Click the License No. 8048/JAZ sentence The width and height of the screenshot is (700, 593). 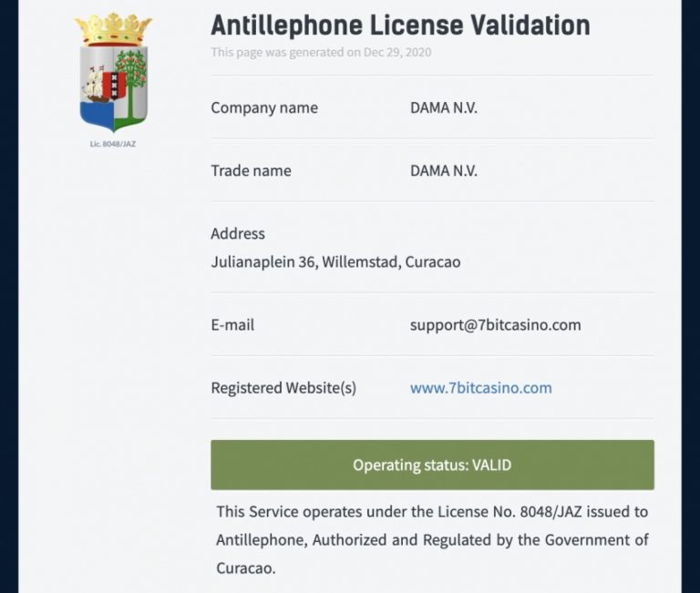point(432,512)
